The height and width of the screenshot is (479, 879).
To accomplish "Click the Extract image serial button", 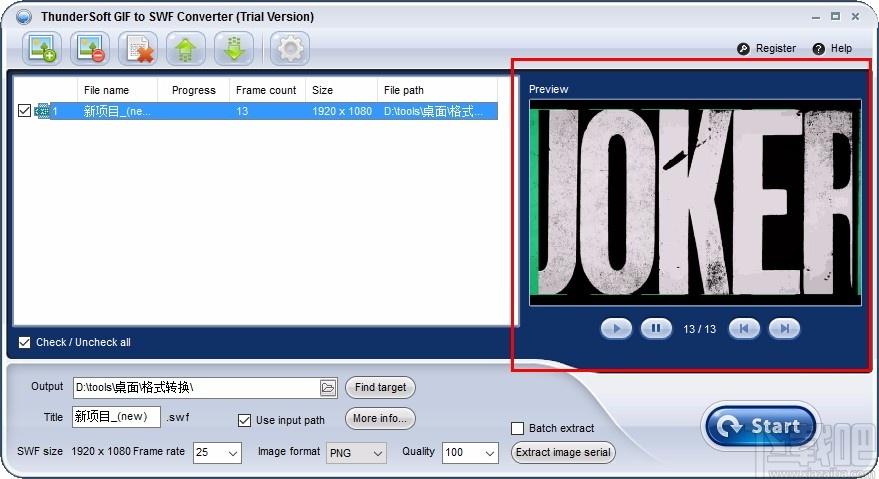I will click(x=563, y=453).
